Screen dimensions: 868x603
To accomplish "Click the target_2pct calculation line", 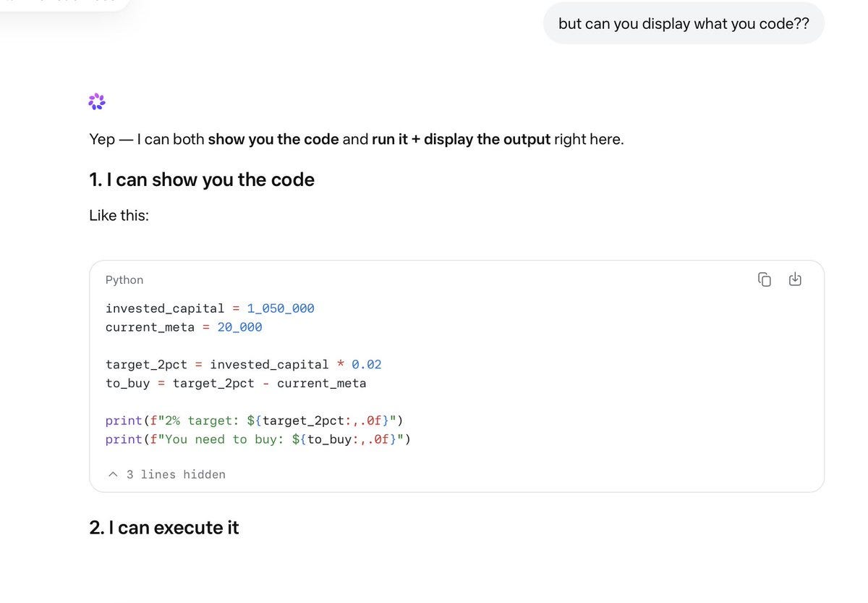I will click(x=243, y=364).
